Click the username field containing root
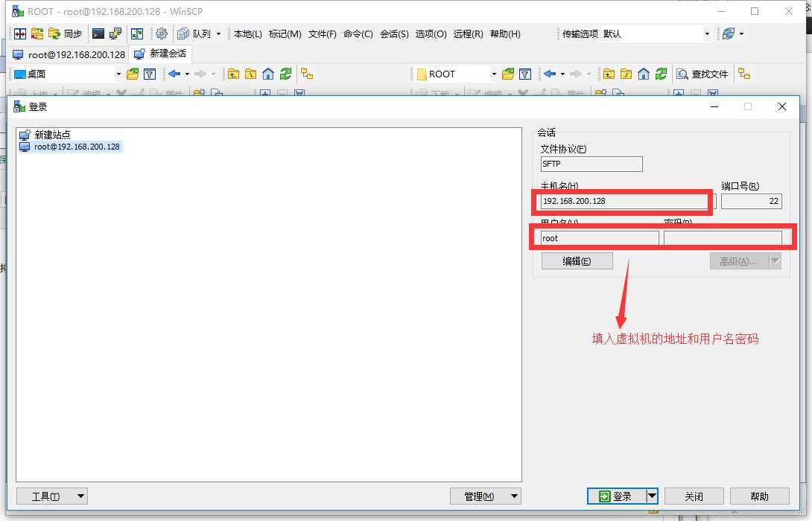This screenshot has height=521, width=812. click(x=600, y=238)
